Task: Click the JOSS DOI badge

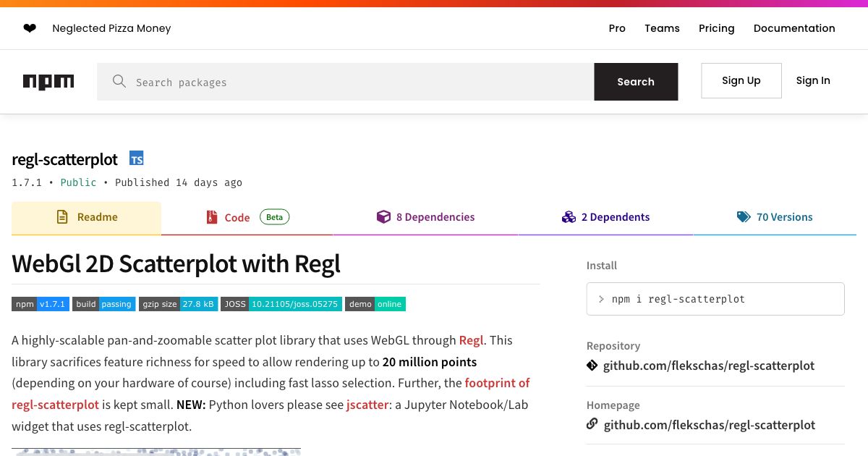Action: pyautogui.click(x=281, y=304)
